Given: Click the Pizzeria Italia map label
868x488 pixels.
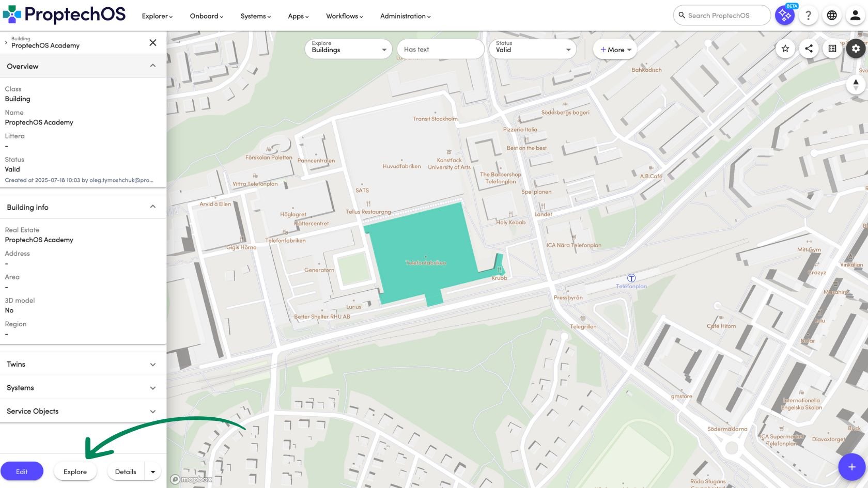Looking at the screenshot, I should pyautogui.click(x=520, y=130).
